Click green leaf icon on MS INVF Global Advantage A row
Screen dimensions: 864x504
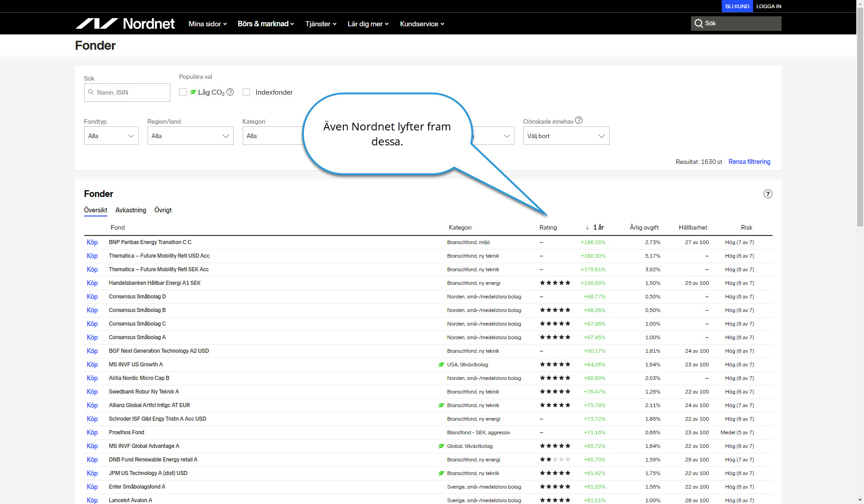(441, 446)
